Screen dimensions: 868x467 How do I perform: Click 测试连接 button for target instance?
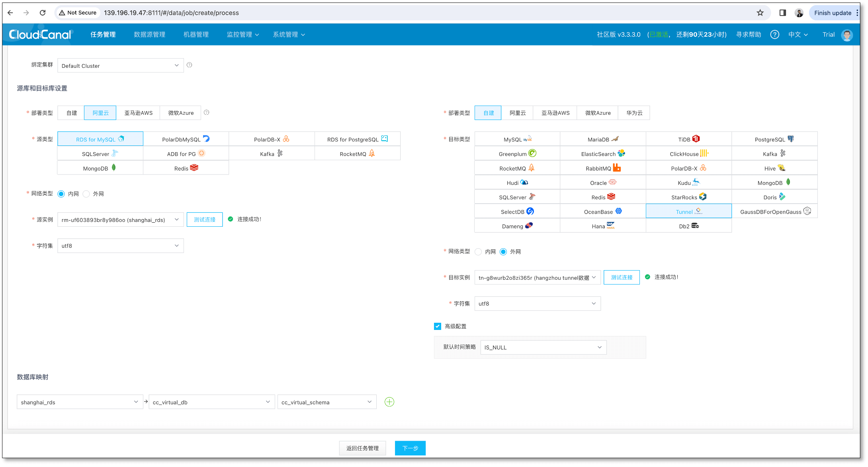(621, 277)
